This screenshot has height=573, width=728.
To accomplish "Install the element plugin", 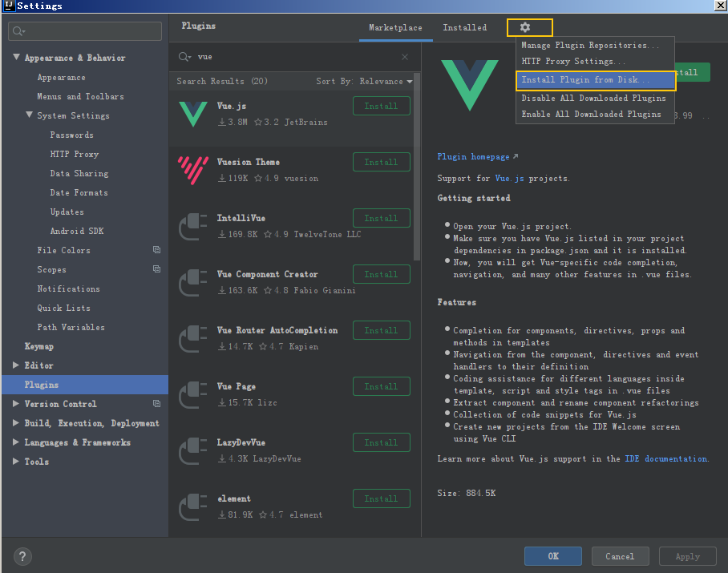I will point(381,498).
